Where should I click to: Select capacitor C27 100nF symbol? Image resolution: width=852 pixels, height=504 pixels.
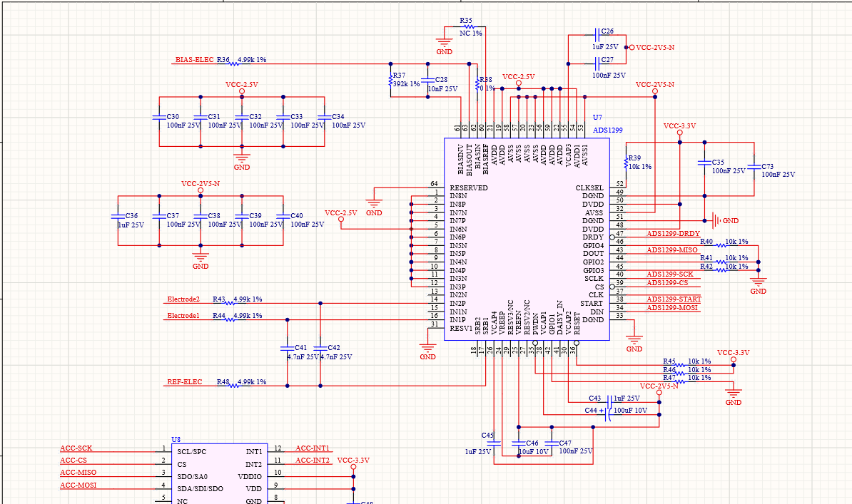click(597, 63)
